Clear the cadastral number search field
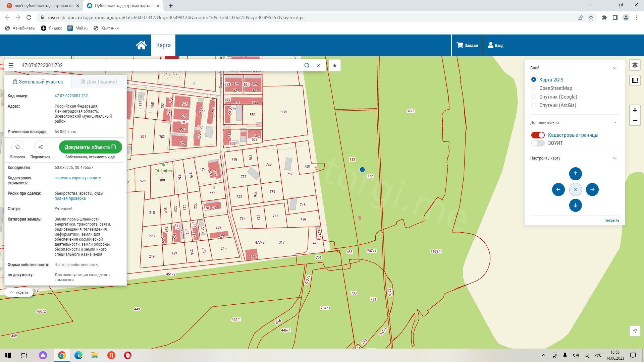Screen dimensions: 644x362 [x=319, y=65]
